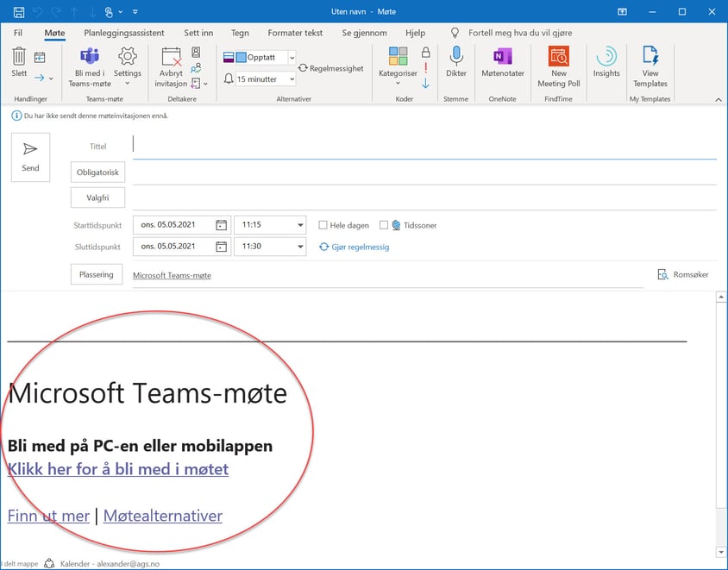Click the Send button

(x=30, y=157)
